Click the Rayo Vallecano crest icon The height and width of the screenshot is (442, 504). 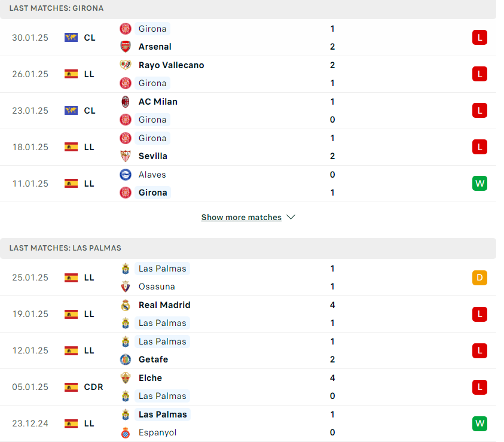point(126,65)
